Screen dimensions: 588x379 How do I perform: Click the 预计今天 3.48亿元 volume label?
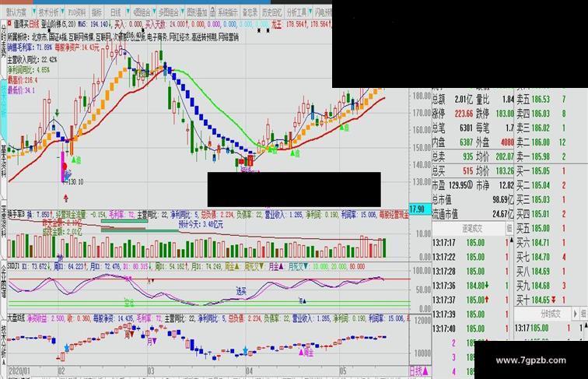[x=201, y=225]
